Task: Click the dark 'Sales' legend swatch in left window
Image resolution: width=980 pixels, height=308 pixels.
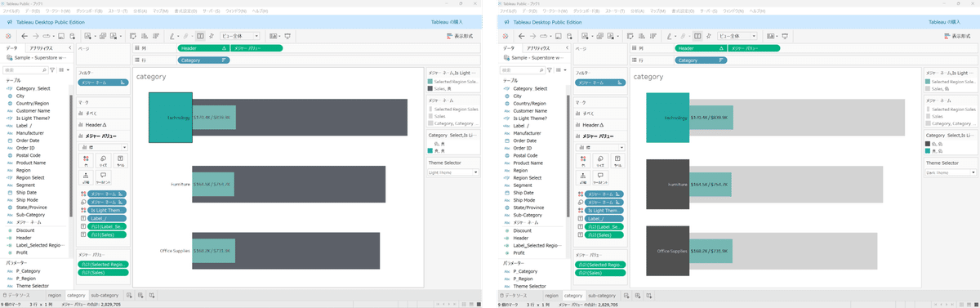Action: pos(430,88)
